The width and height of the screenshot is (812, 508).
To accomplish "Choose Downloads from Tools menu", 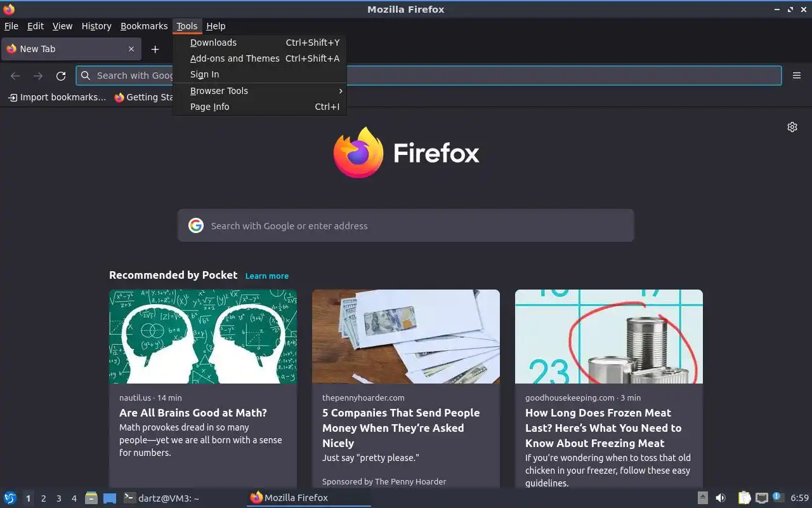I will coord(260,43).
